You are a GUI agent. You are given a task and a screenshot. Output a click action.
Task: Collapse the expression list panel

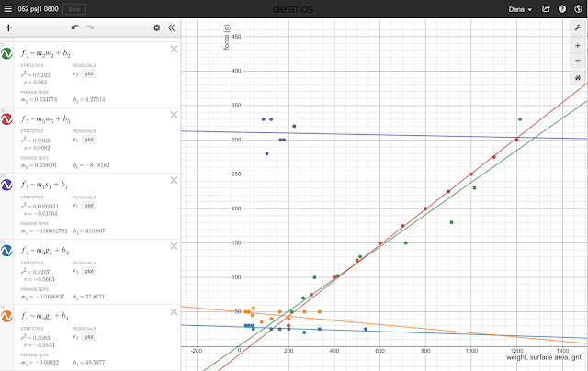172,28
